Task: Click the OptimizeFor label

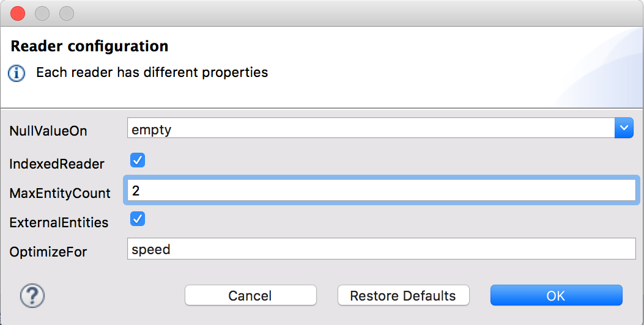Action: [48, 252]
